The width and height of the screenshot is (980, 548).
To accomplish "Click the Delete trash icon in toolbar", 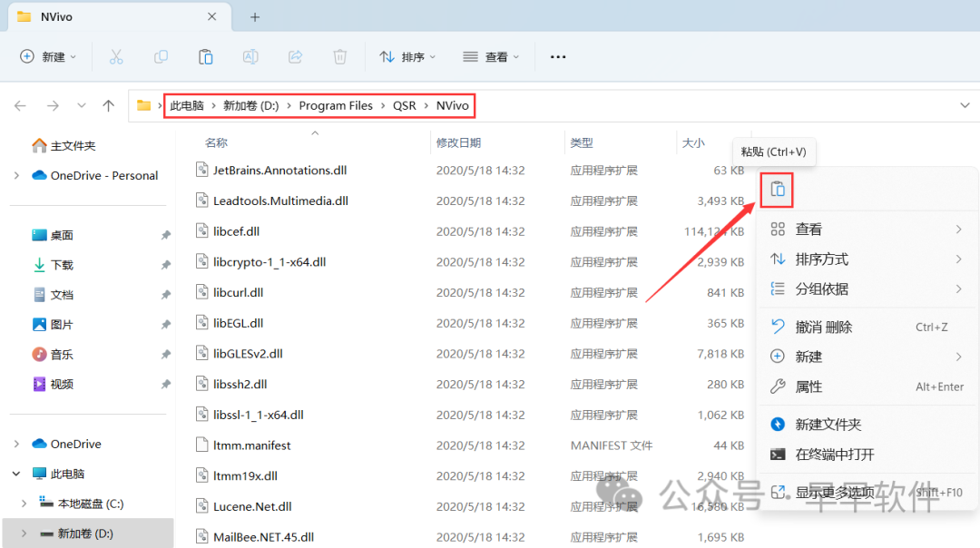I will (x=339, y=56).
